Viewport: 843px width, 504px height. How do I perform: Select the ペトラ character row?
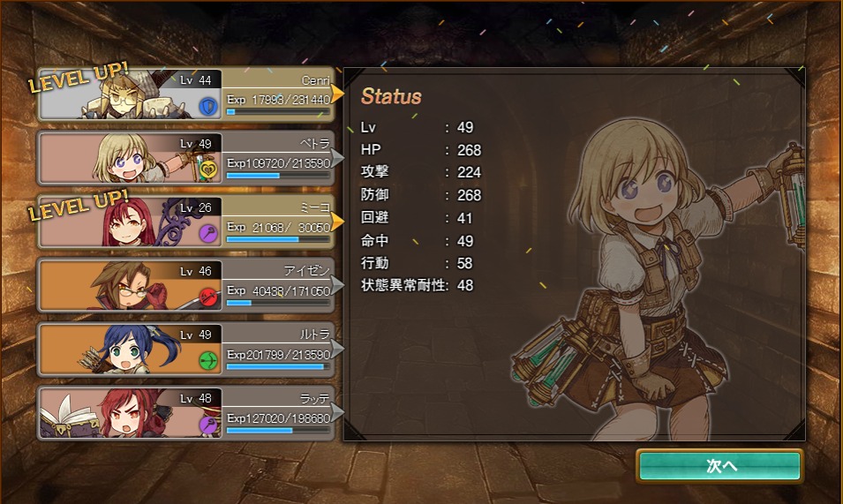click(186, 158)
